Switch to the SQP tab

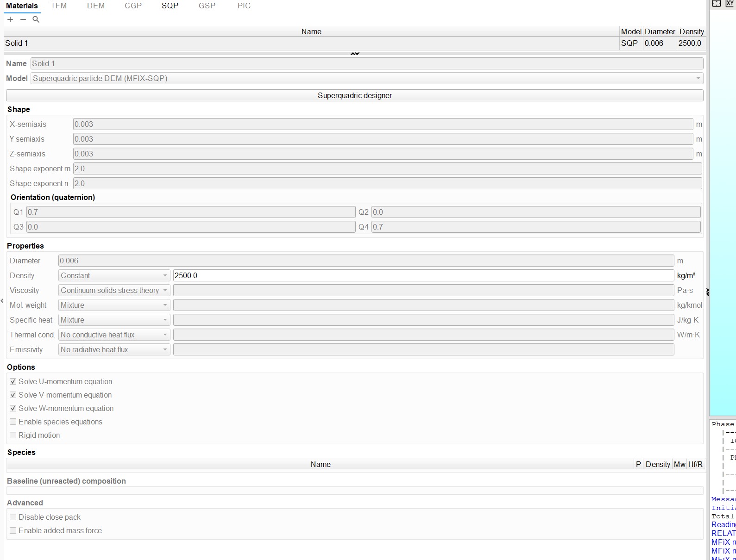tap(170, 6)
